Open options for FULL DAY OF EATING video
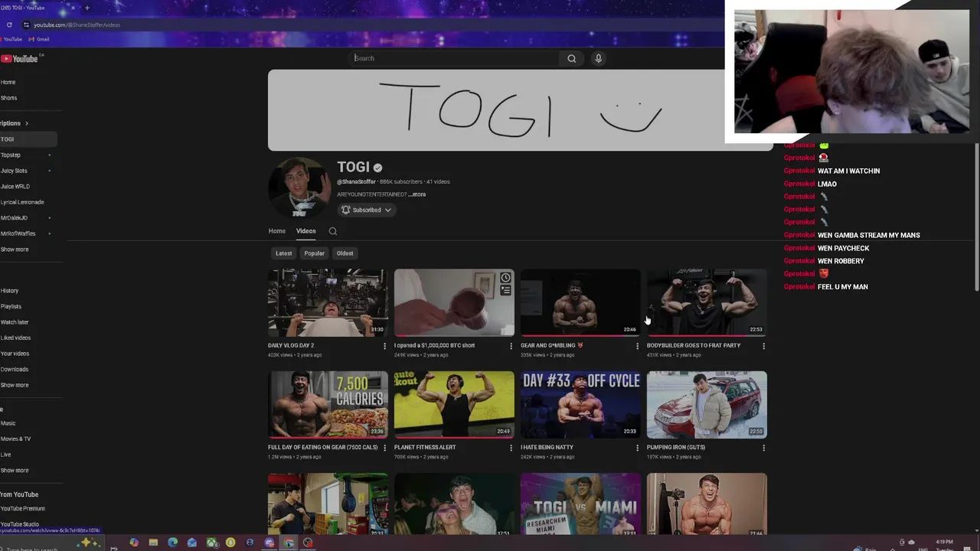The height and width of the screenshot is (551, 980). [x=384, y=448]
